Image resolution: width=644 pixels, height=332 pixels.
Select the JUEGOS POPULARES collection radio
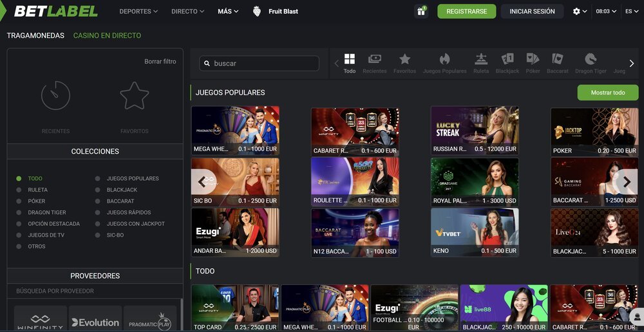[98, 178]
